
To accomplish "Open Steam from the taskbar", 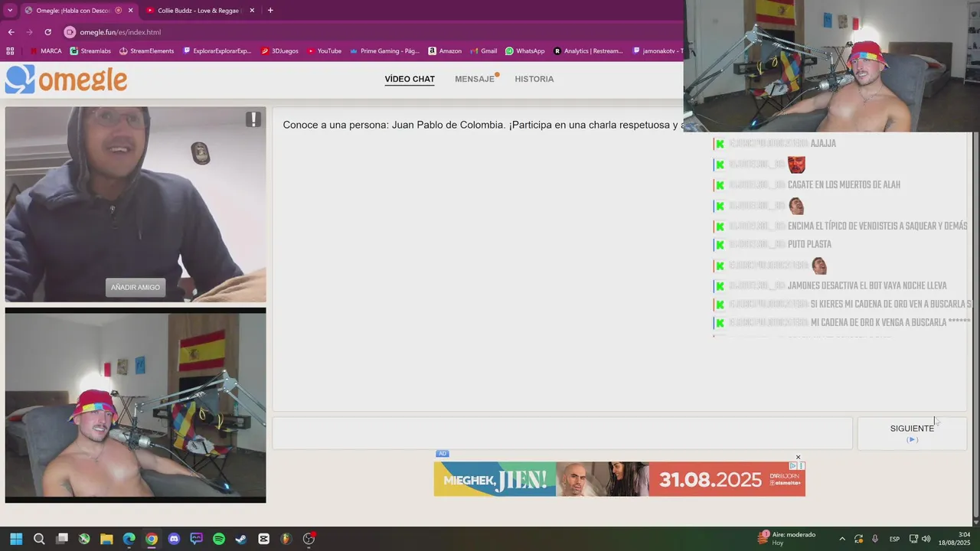I will [x=241, y=539].
